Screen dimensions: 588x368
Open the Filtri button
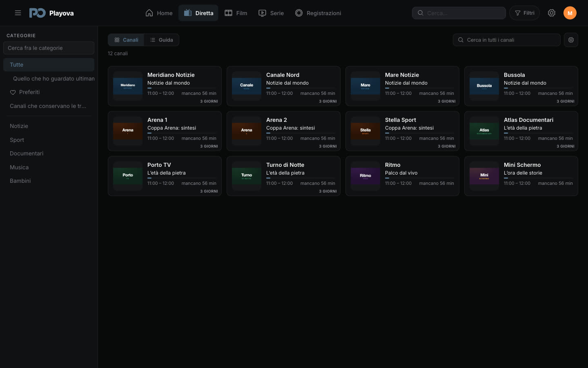click(524, 13)
